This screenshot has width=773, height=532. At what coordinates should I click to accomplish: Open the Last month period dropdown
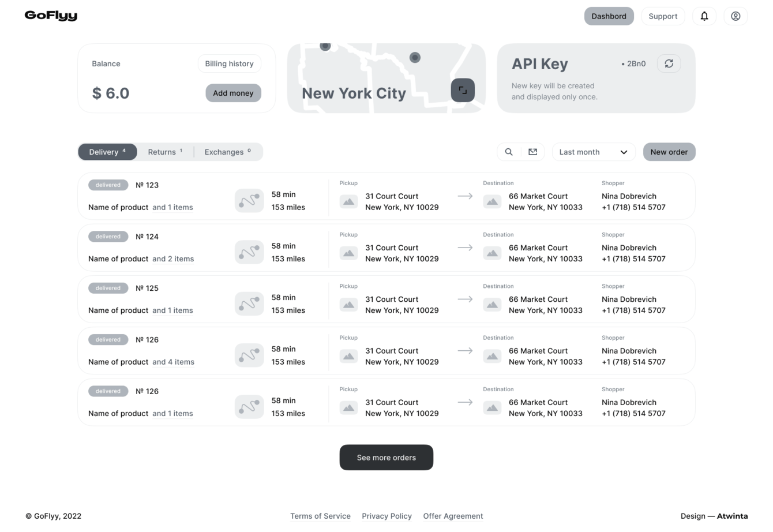(593, 152)
